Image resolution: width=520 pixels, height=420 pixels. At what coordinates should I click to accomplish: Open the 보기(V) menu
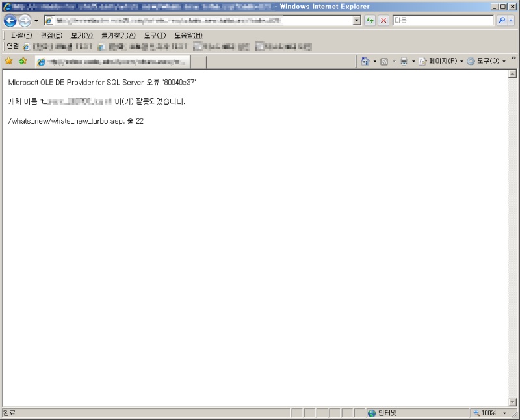[82, 35]
